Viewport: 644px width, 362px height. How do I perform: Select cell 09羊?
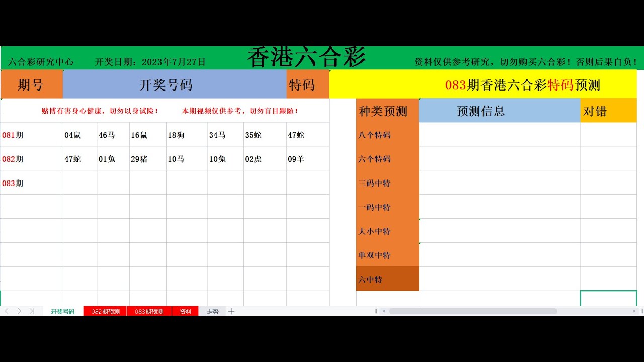tap(307, 159)
